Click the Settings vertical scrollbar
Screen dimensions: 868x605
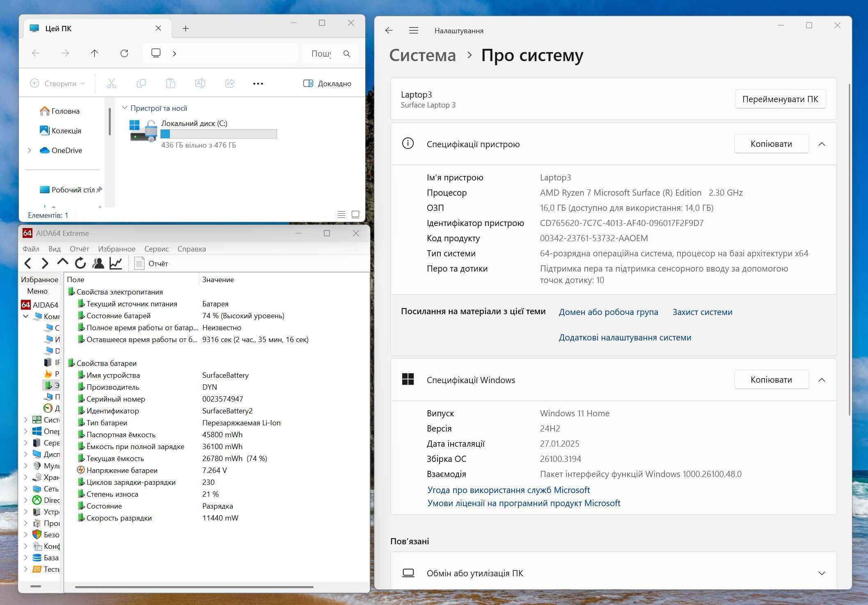pyautogui.click(x=850, y=249)
